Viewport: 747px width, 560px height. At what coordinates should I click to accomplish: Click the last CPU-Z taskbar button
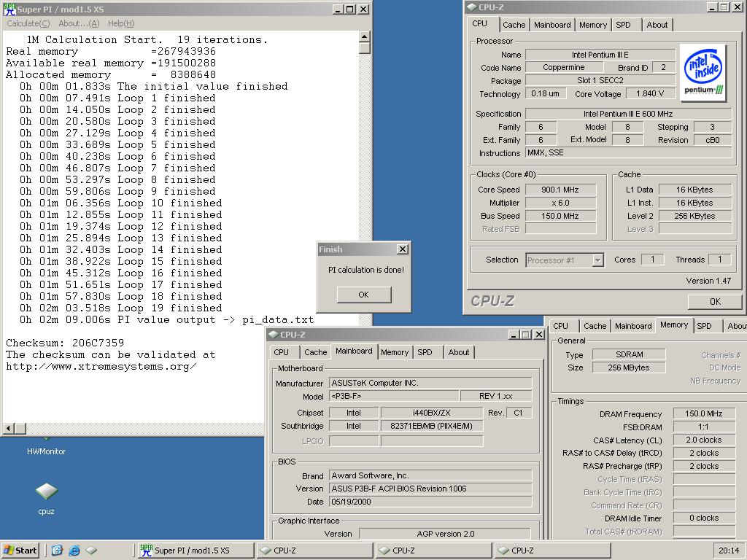pos(552,551)
